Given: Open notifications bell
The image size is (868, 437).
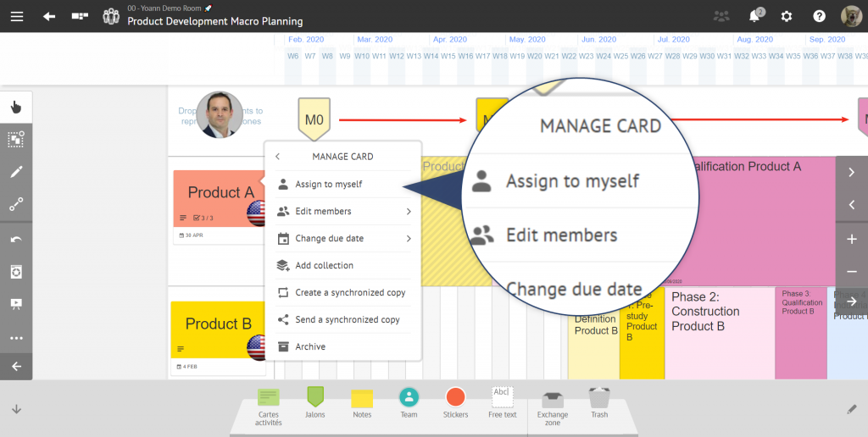Looking at the screenshot, I should click(754, 16).
